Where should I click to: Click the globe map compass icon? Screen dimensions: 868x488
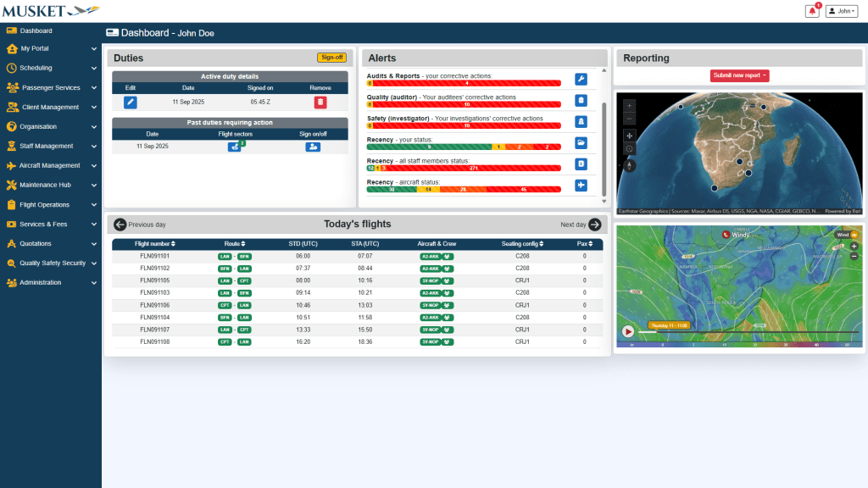point(630,164)
